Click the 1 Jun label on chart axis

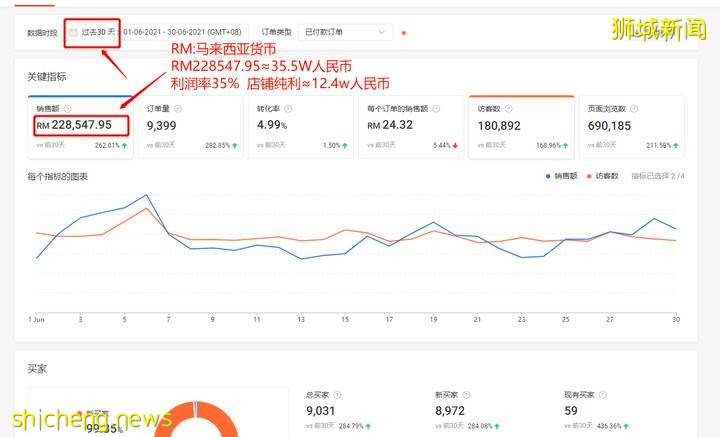click(x=36, y=319)
